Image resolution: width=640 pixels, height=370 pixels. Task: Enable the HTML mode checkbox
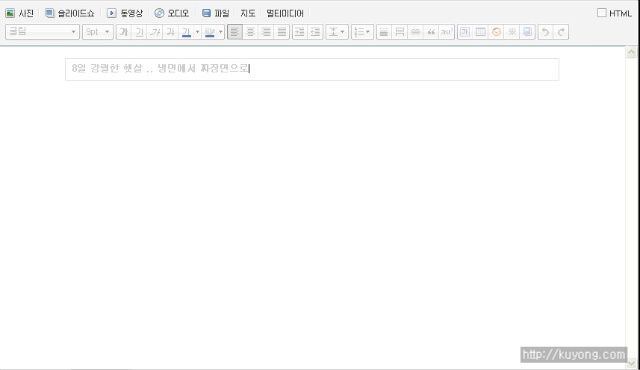pos(601,13)
